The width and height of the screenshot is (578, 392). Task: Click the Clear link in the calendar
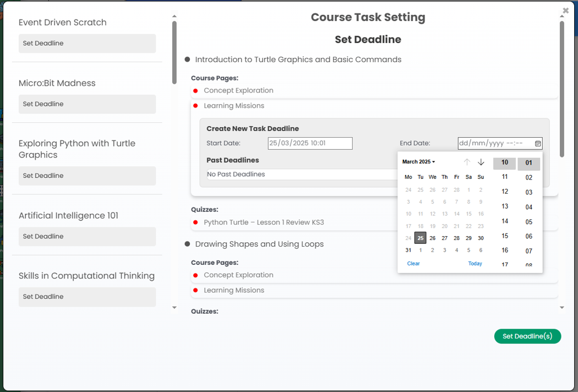pos(413,264)
